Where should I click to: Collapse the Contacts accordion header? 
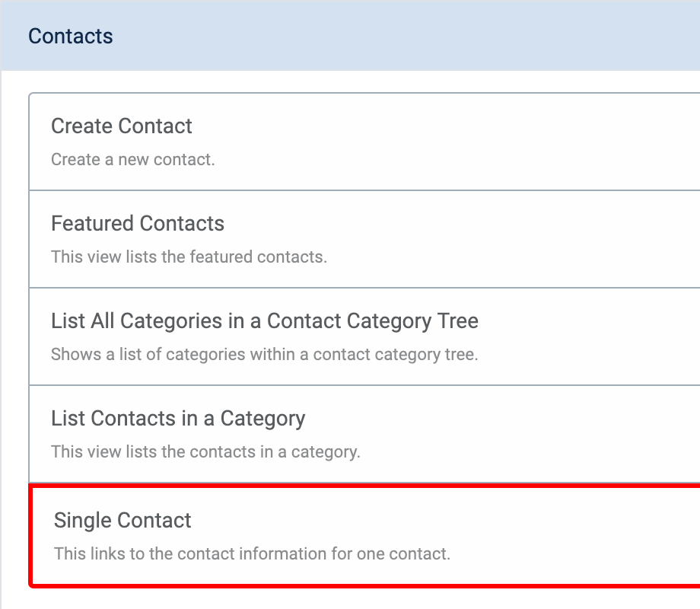click(x=351, y=36)
